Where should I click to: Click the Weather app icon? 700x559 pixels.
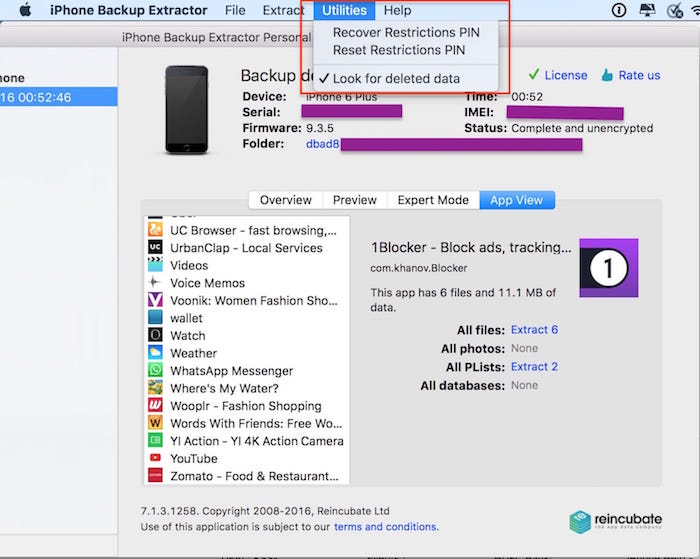[x=155, y=352]
